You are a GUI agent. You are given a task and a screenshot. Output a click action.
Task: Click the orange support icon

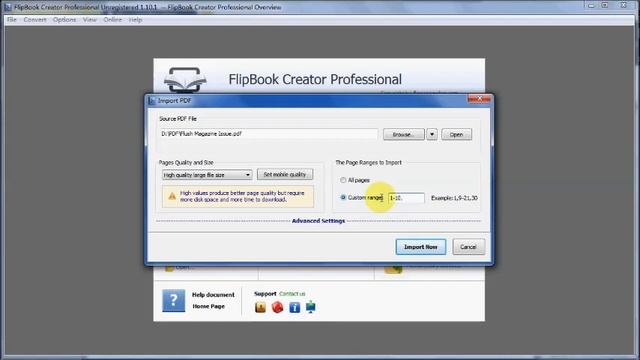260,307
